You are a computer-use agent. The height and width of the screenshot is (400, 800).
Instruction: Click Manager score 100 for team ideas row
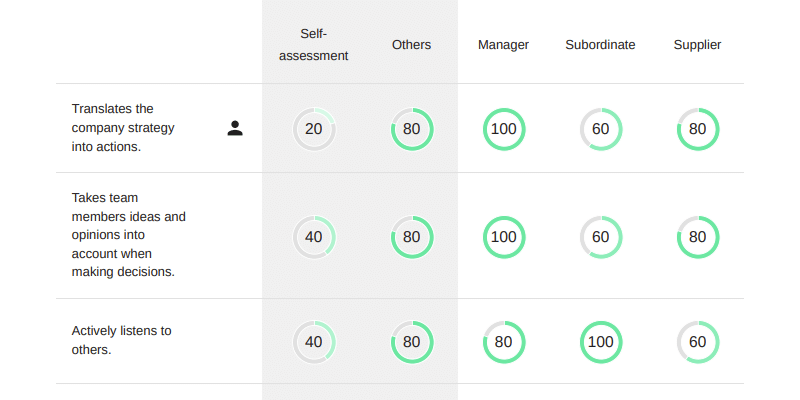pyautogui.click(x=504, y=237)
